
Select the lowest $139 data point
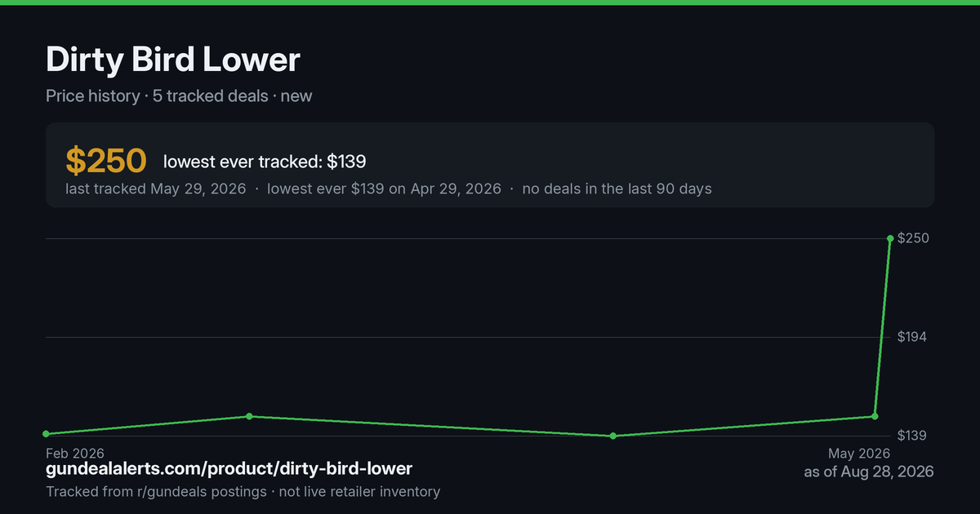(613, 436)
